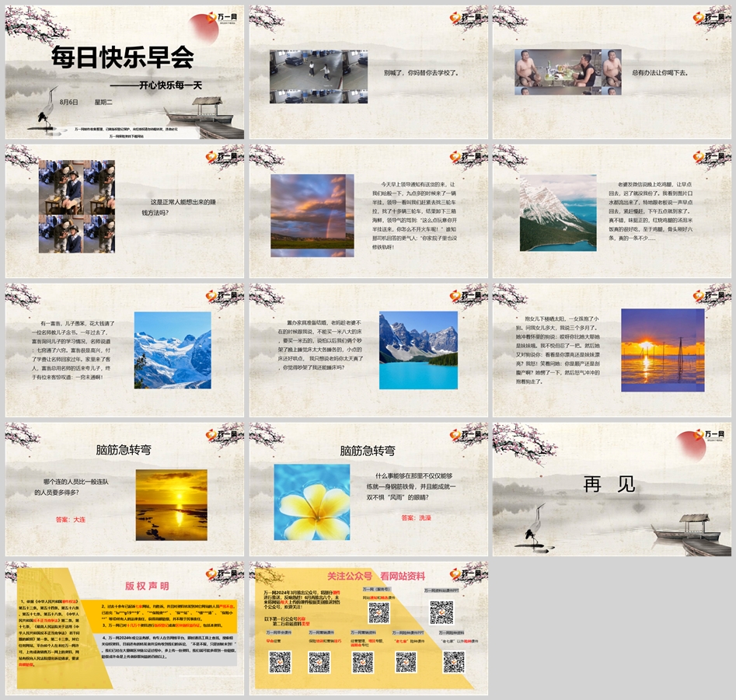
Task: Open the boy in hat photo collage
Action: [x=76, y=207]
